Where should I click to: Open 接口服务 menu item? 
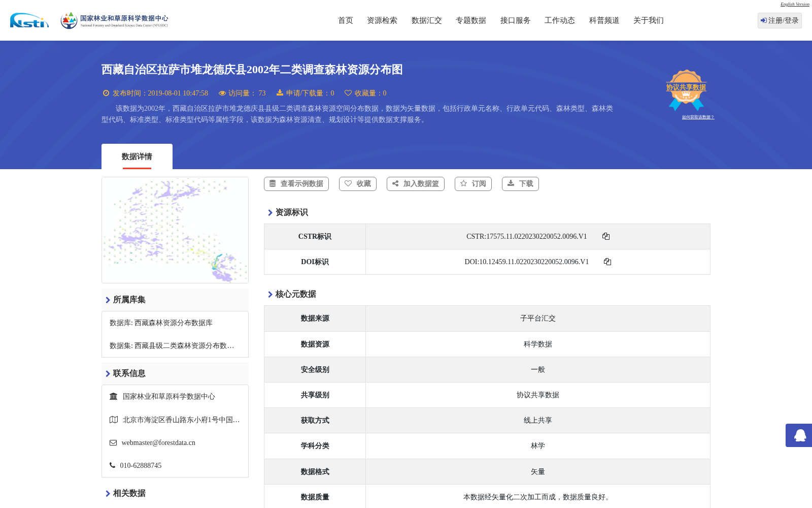[516, 20]
